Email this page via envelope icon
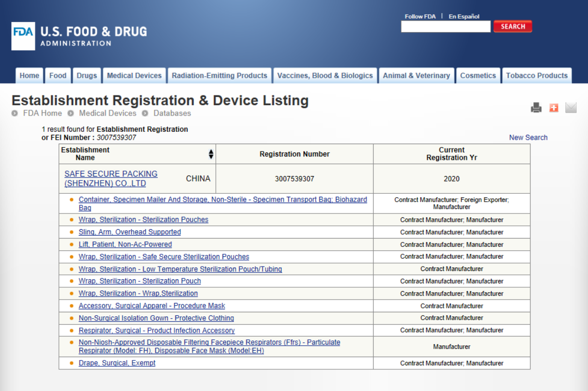The height and width of the screenshot is (391, 588). pyautogui.click(x=571, y=108)
